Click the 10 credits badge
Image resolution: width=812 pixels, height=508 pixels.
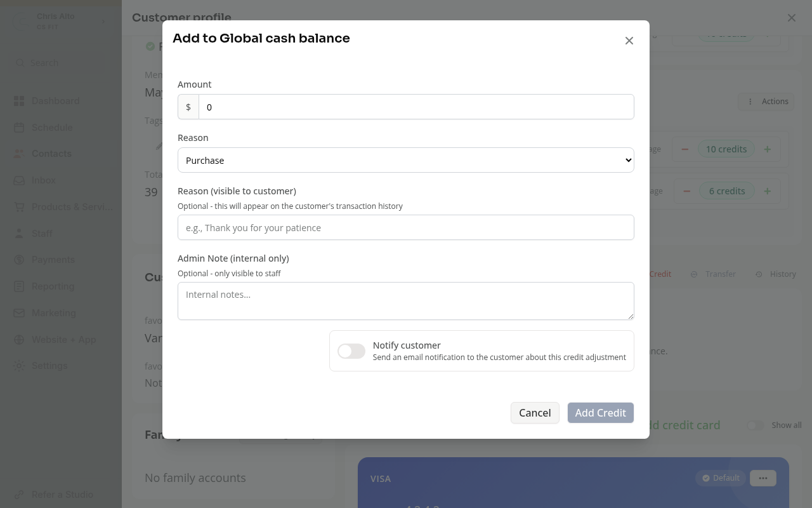[726, 149]
